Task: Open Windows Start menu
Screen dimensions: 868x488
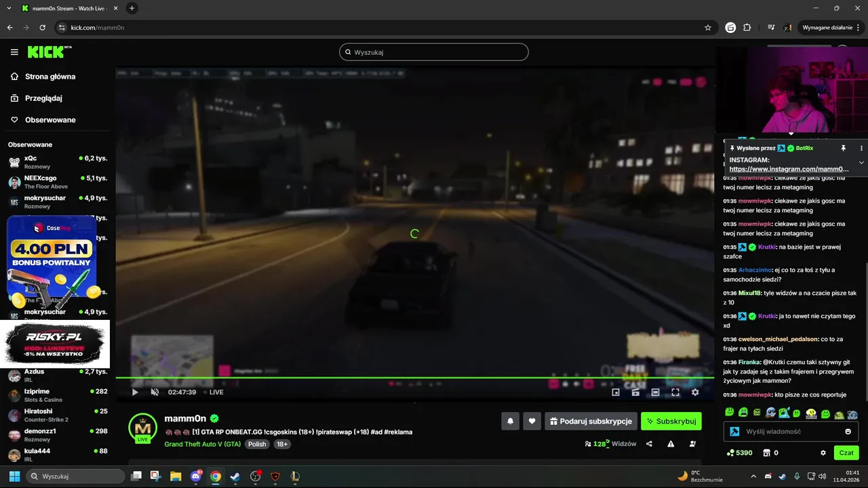Action: tap(14, 476)
